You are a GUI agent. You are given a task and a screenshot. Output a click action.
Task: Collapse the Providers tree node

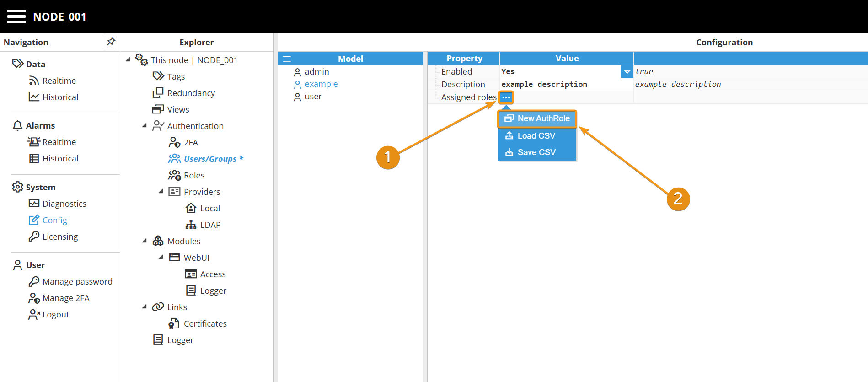[x=161, y=192]
